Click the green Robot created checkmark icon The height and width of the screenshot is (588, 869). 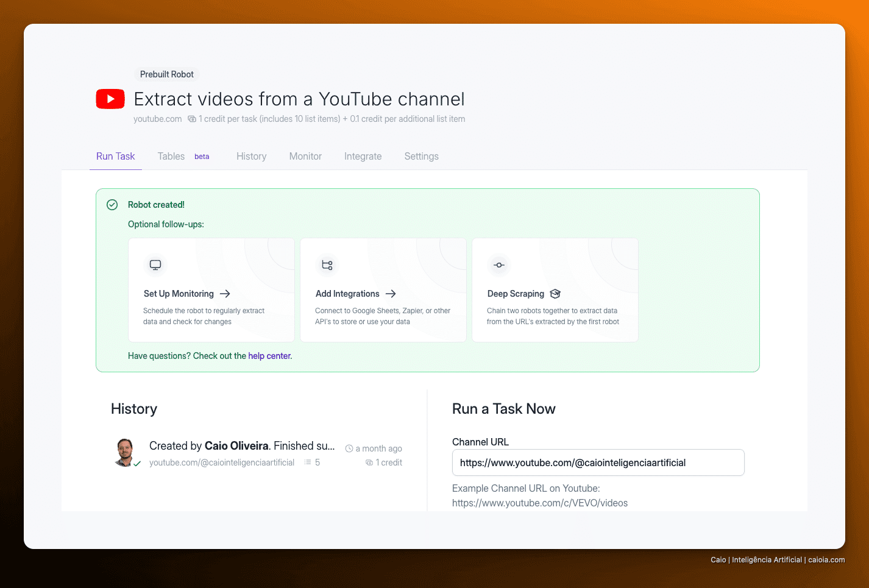[x=112, y=205]
